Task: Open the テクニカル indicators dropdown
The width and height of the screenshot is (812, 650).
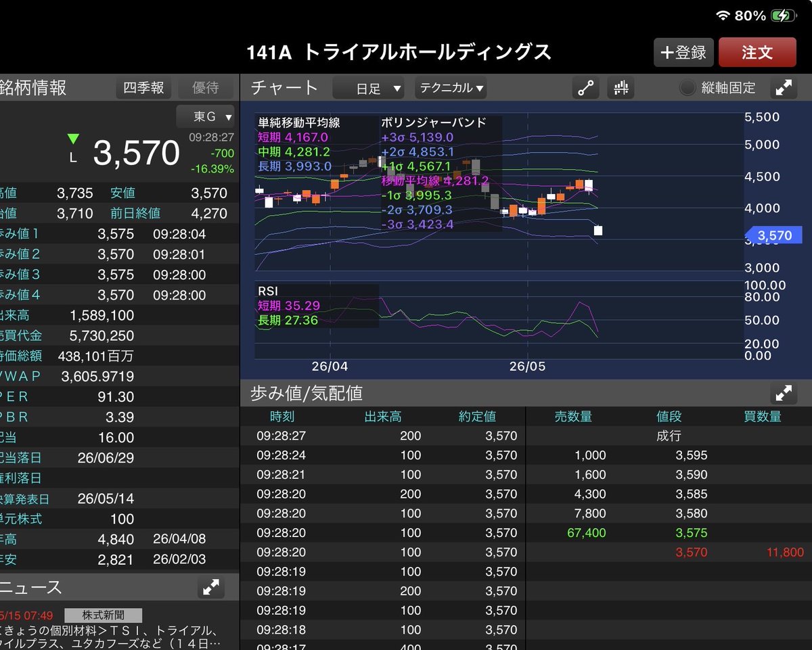Action: [x=451, y=88]
